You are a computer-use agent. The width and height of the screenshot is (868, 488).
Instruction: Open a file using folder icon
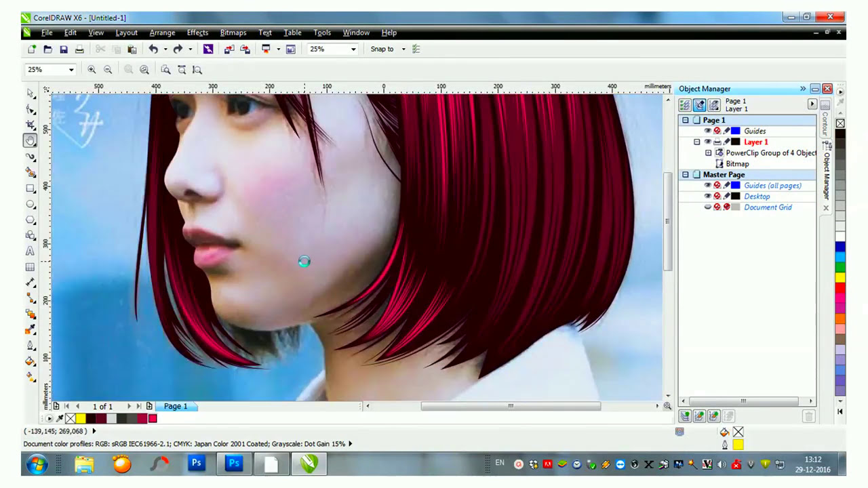coord(47,49)
